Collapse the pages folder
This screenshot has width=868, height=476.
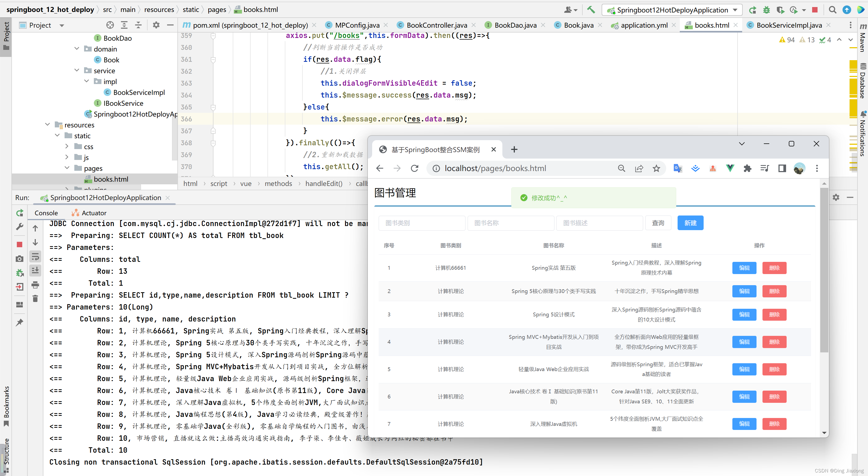67,168
